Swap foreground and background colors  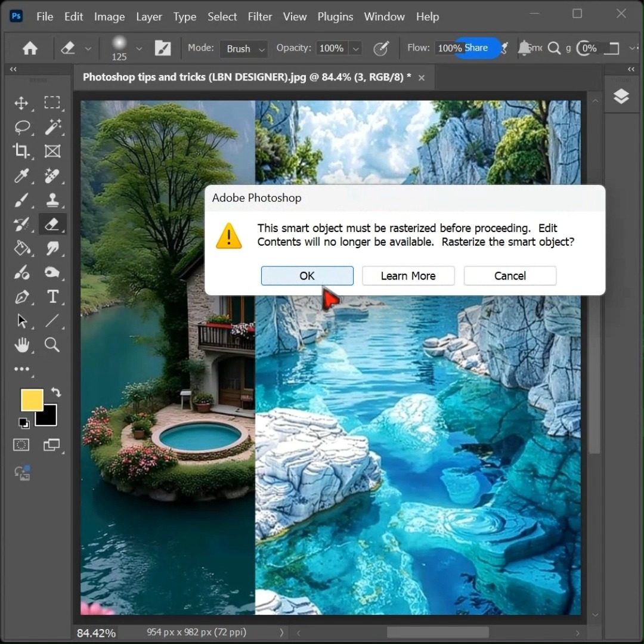click(56, 392)
